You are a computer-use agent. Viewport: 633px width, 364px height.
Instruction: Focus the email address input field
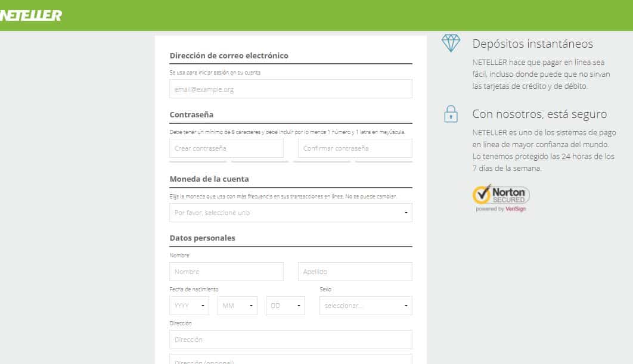click(291, 89)
